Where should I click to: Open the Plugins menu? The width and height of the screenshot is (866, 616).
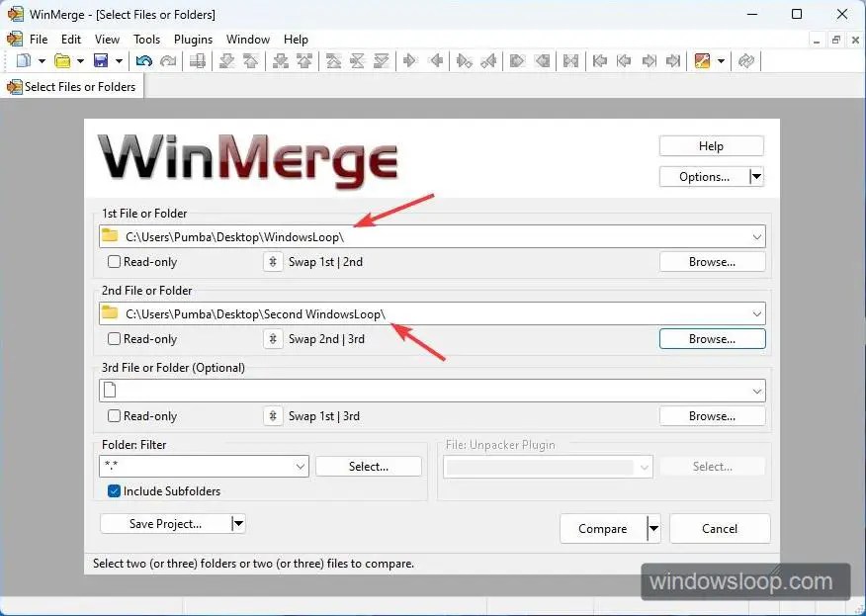pyautogui.click(x=194, y=40)
